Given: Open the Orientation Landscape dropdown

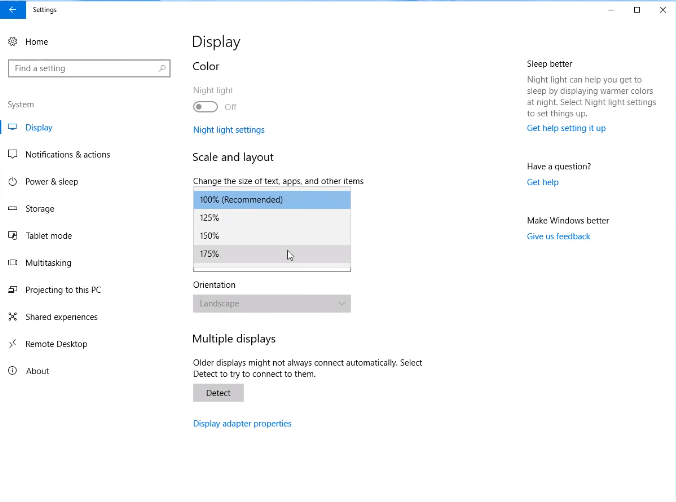Looking at the screenshot, I should click(271, 304).
